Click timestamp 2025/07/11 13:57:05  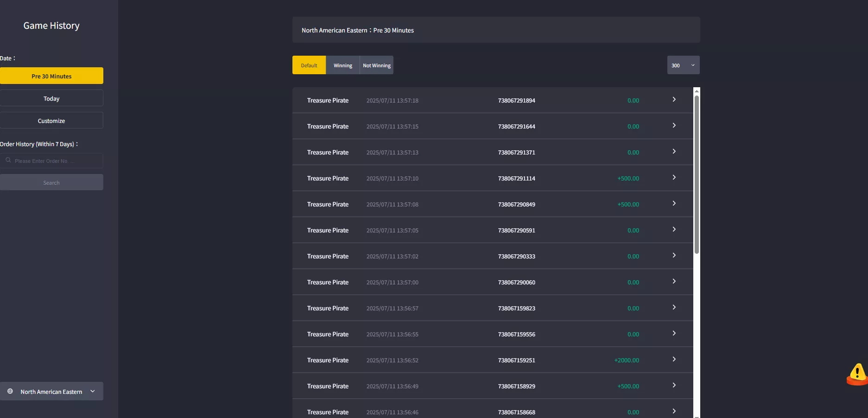pos(392,230)
